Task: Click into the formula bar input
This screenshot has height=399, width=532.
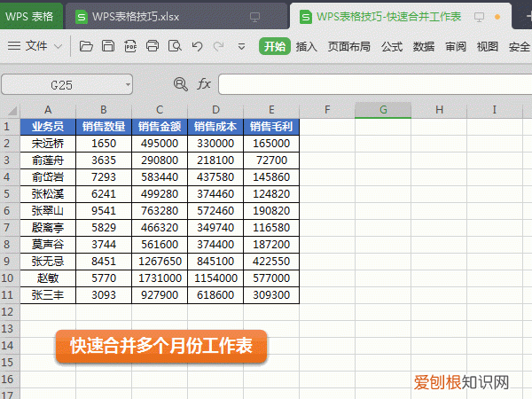Action: pos(375,84)
